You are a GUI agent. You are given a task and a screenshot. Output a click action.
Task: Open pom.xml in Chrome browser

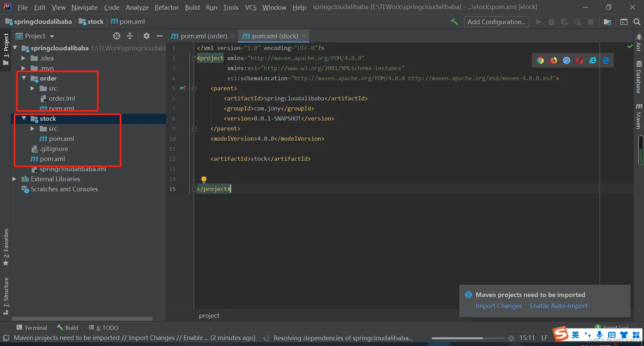[540, 60]
